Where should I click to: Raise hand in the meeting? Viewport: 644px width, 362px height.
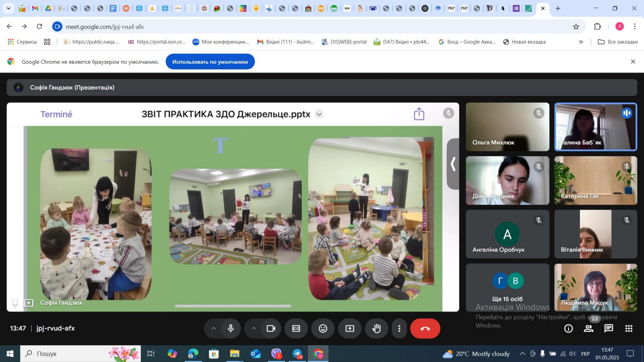point(376,328)
